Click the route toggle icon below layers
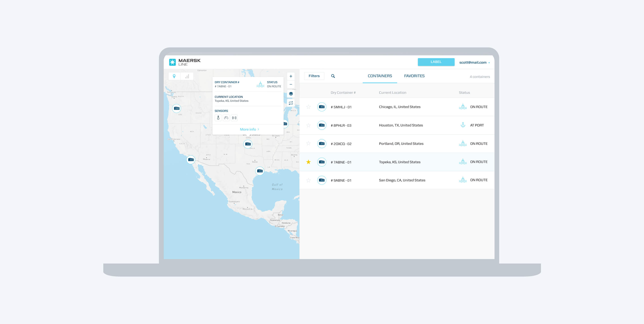 tap(291, 103)
